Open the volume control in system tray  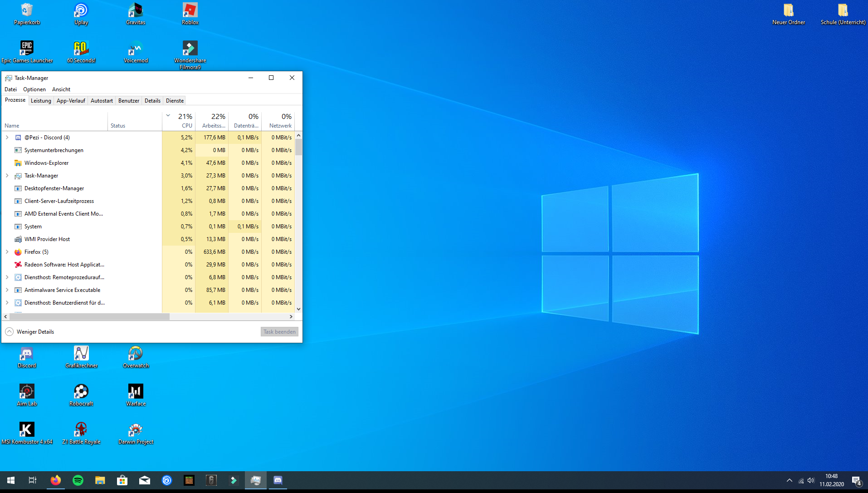(x=811, y=480)
